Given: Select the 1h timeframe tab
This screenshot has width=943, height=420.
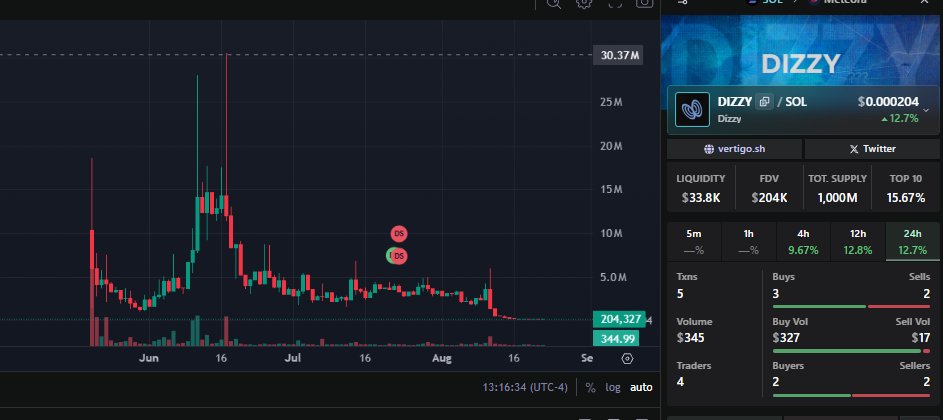Looking at the screenshot, I should [749, 242].
